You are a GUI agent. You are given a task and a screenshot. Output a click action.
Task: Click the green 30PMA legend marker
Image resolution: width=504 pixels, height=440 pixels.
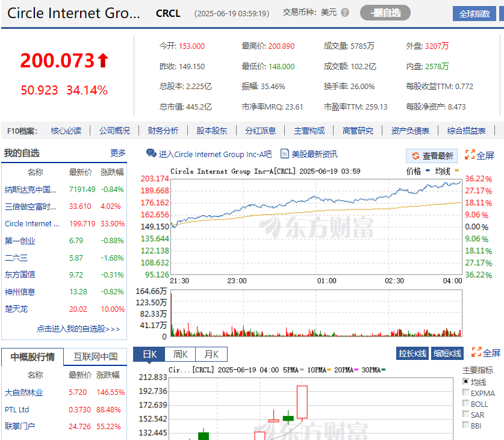[x=383, y=370]
